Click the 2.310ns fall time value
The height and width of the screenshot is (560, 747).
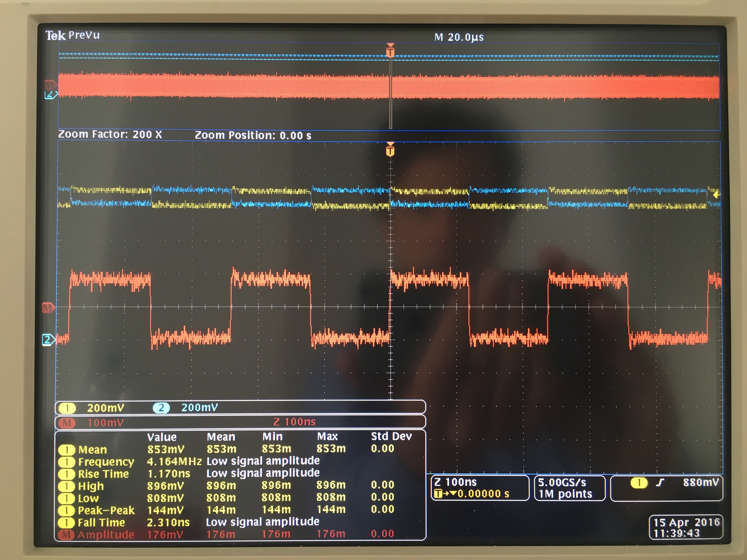pyautogui.click(x=168, y=523)
